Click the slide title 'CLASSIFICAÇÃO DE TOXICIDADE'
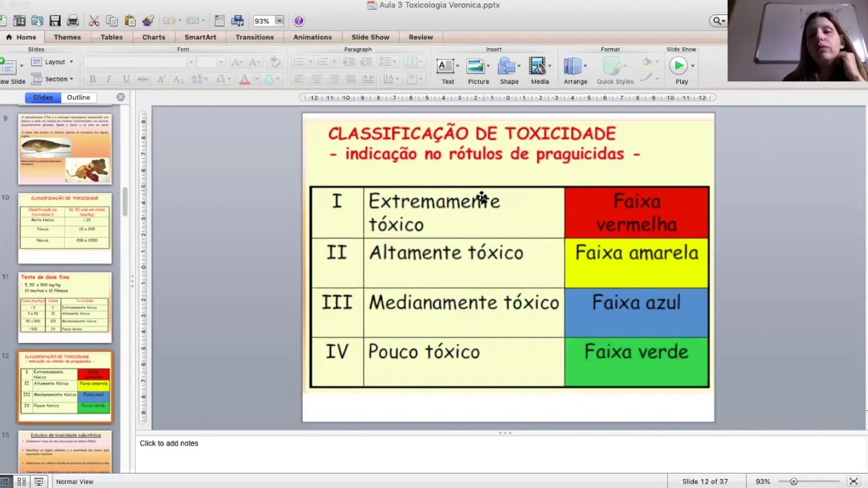This screenshot has height=488, width=868. pos(472,134)
